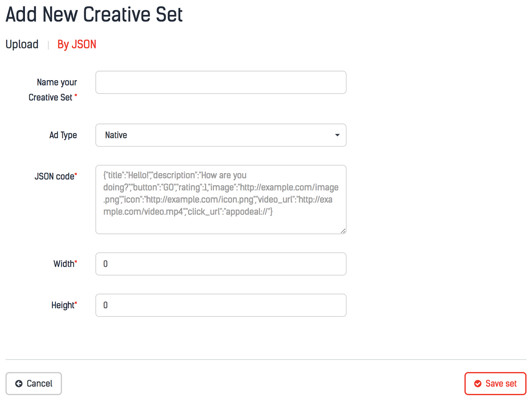Image resolution: width=532 pixels, height=400 pixels.
Task: Click the back arrow icon in Cancel
Action: tap(19, 384)
